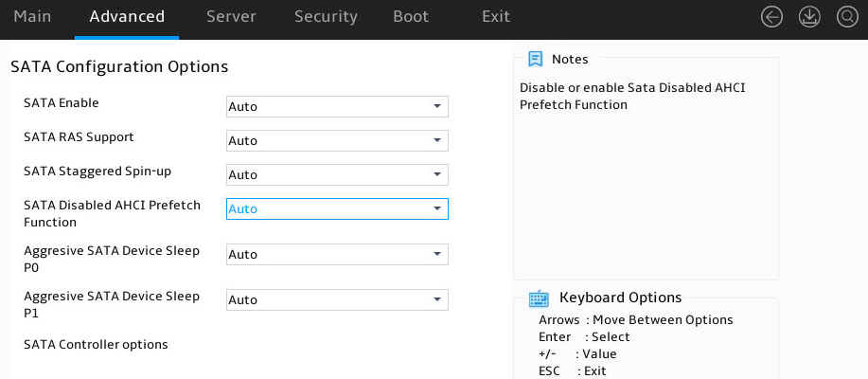Click the save/download icon in top bar
This screenshot has width=868, height=379.
point(809,17)
